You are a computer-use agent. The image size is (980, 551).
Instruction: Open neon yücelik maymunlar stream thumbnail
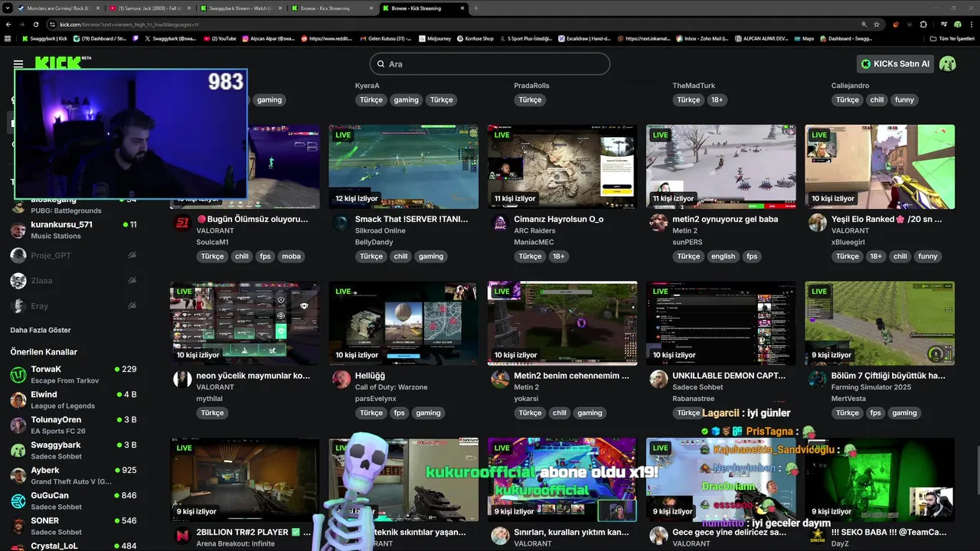pyautogui.click(x=245, y=323)
